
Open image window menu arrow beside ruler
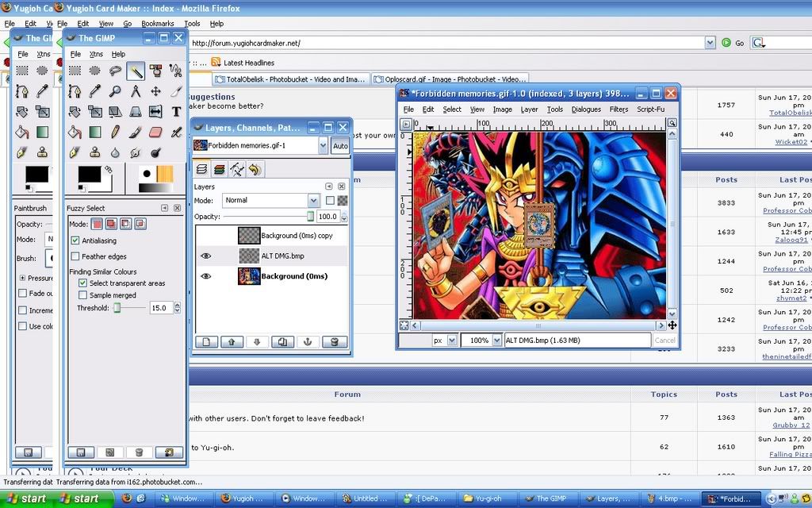click(406, 124)
